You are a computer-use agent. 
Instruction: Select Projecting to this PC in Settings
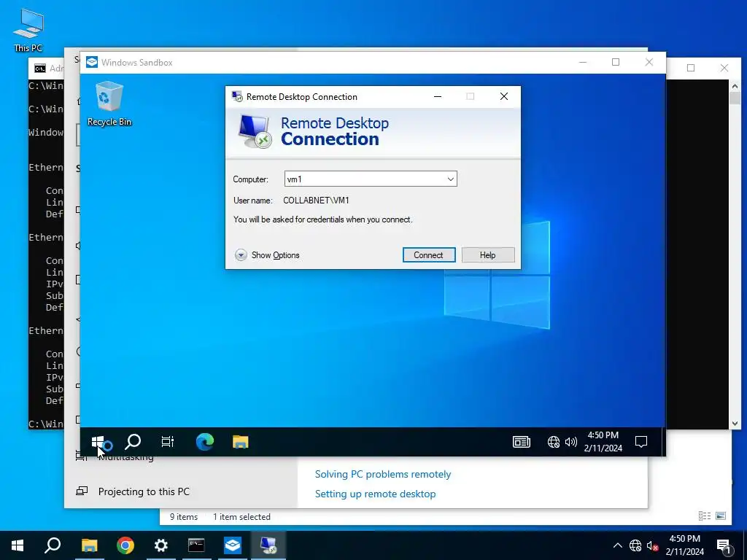coord(144,491)
